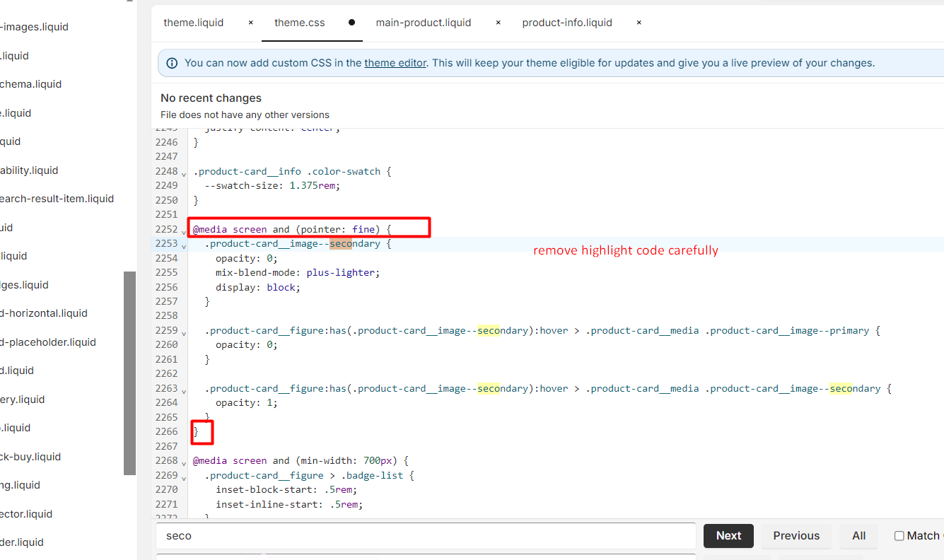Click unsaved dot on theme.css tab
This screenshot has height=560, width=944.
tap(351, 23)
